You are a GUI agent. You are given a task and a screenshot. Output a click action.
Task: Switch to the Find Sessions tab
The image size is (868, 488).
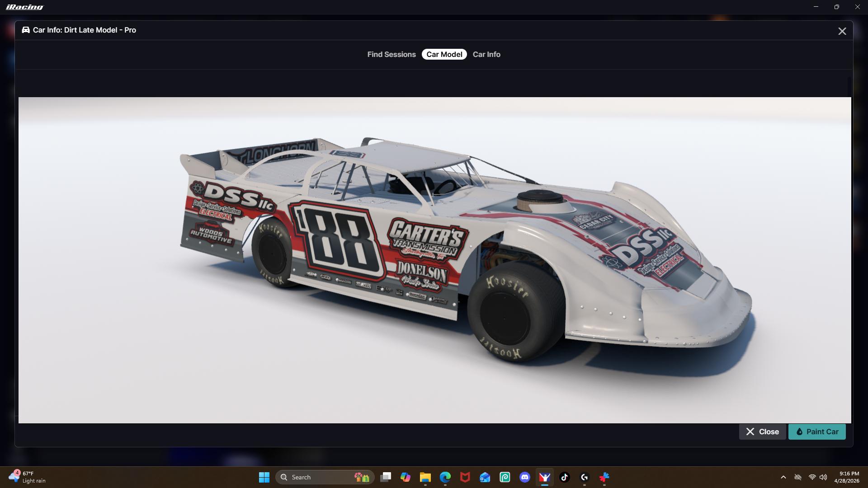(391, 54)
